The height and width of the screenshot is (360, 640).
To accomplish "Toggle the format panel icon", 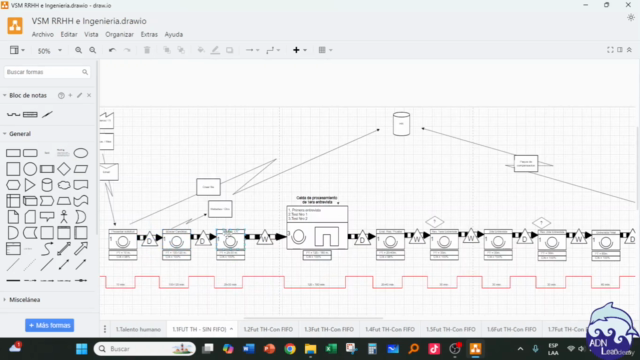I will point(620,50).
